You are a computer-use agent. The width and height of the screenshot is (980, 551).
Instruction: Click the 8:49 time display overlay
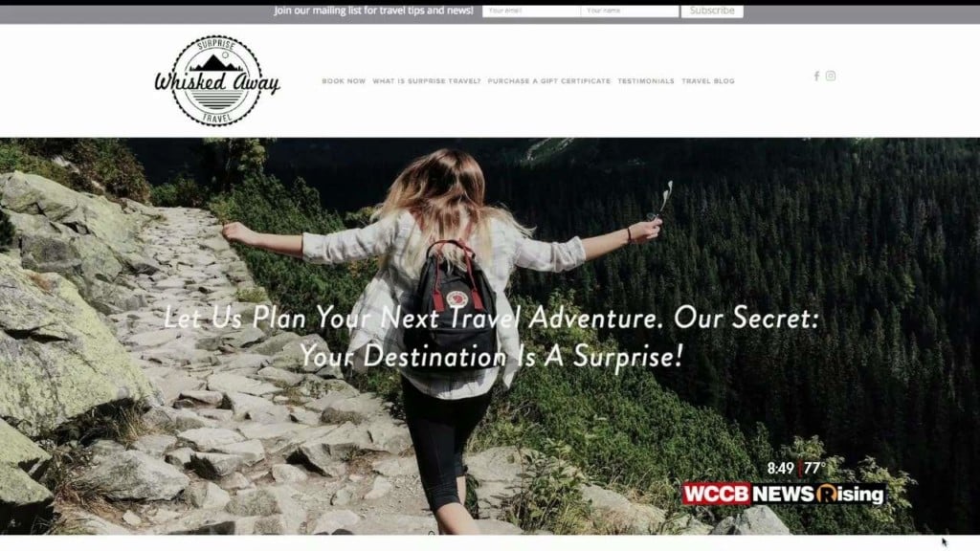[x=781, y=468]
